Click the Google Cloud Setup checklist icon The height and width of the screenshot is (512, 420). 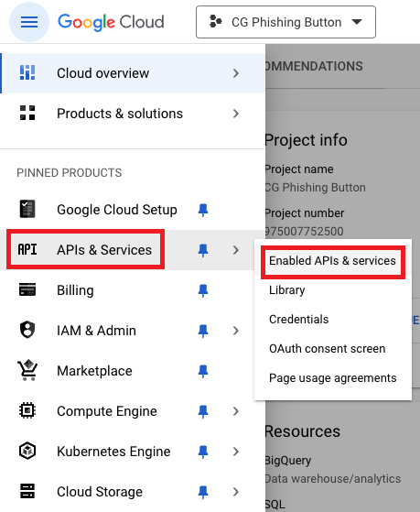click(27, 209)
